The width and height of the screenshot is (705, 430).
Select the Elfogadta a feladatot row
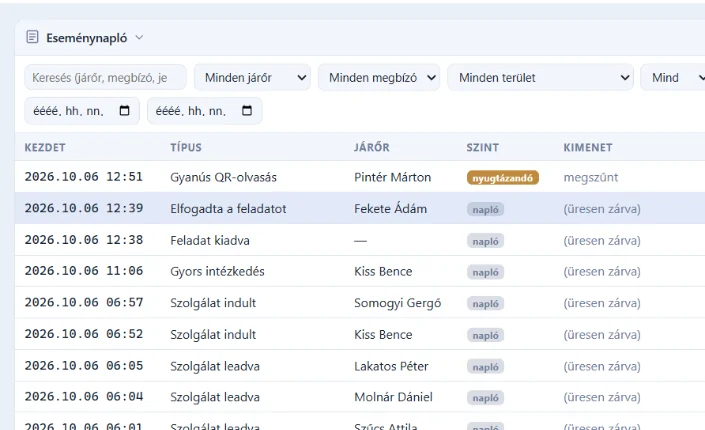[x=360, y=208]
